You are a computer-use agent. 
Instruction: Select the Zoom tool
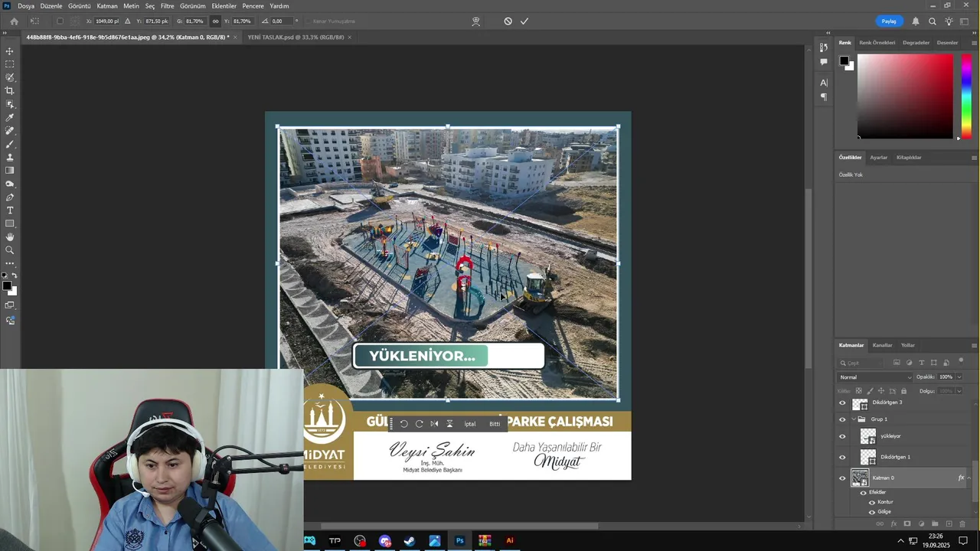coord(10,250)
